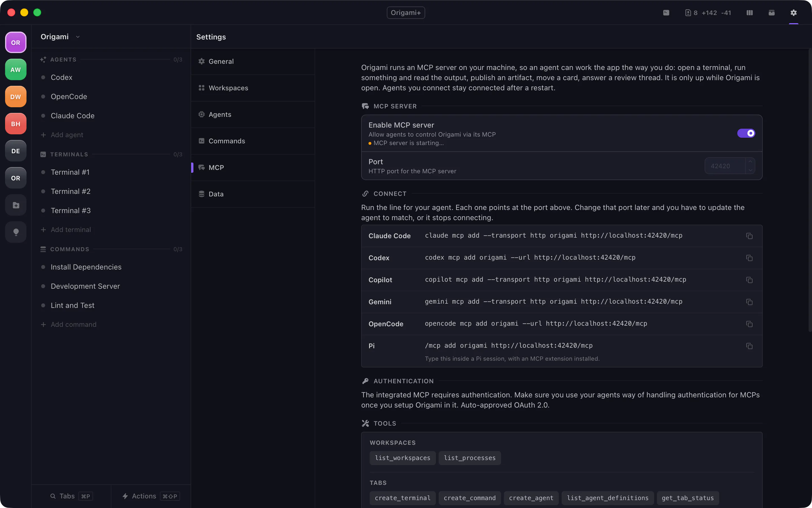Click the list_workspaces tool chip
The width and height of the screenshot is (812, 508).
click(402, 458)
